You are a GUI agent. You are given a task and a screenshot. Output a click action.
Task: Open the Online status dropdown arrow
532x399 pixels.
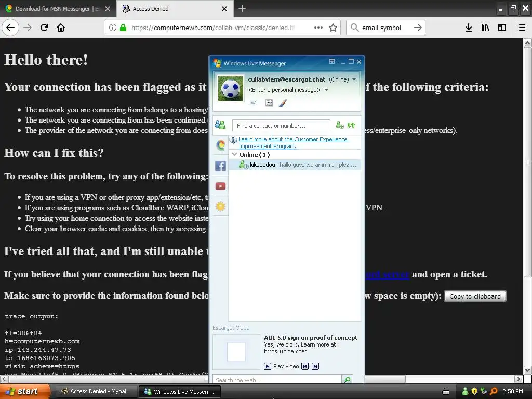pyautogui.click(x=354, y=79)
